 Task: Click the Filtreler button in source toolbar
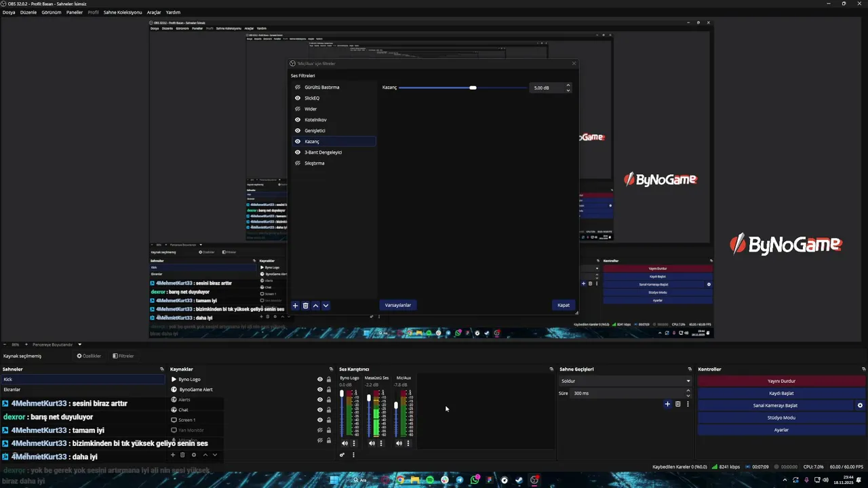123,356
